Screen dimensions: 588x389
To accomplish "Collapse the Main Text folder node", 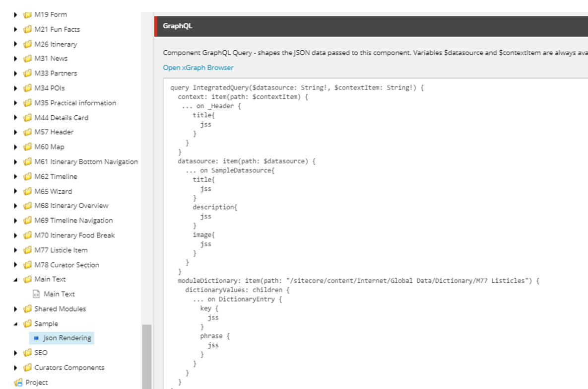I will coord(16,280).
